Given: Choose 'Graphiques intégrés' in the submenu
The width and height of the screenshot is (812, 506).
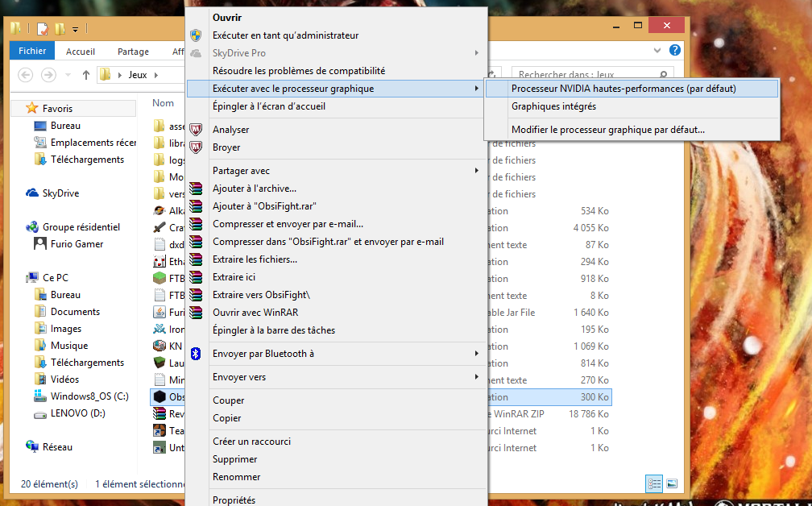Looking at the screenshot, I should tap(632, 106).
